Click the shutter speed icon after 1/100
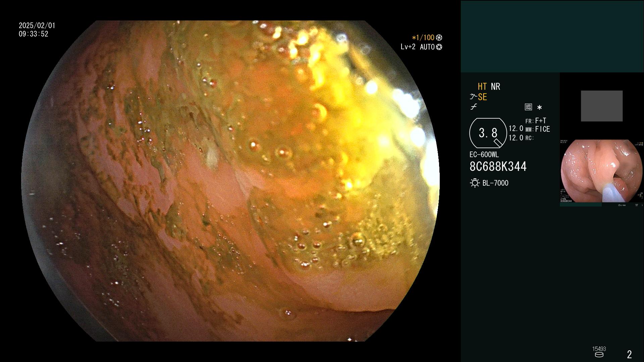This screenshot has width=644, height=362. 439,38
